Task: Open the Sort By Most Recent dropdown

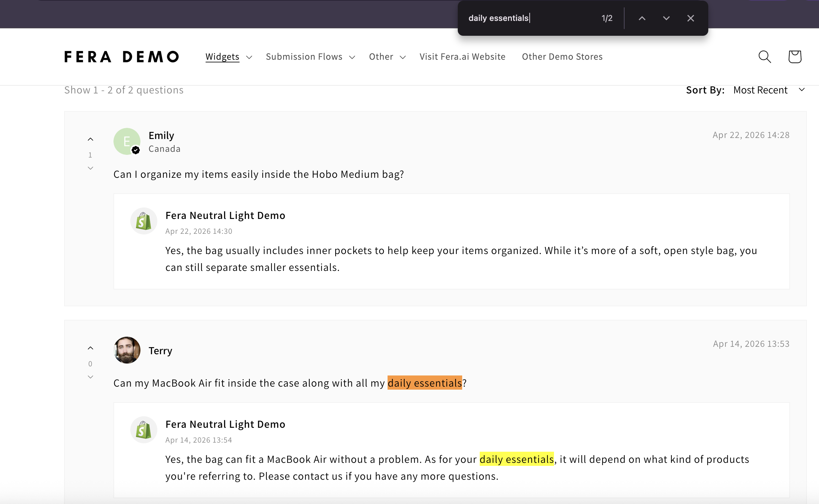Action: 769,90
